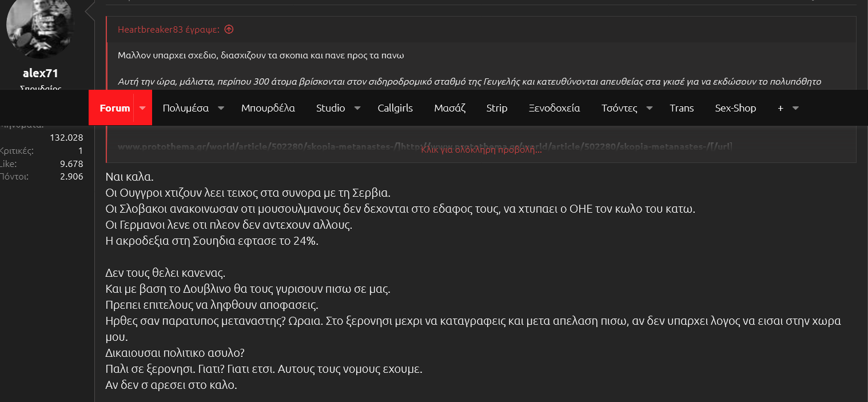Click 'Κλικ για ολόκληρη προβολή' to expand quote
Screen dimensions: 868x402
481,150
